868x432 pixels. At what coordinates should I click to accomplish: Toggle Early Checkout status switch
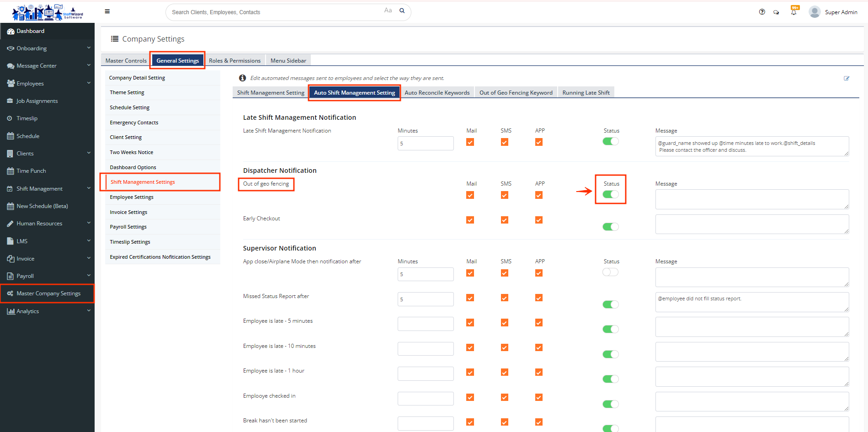(610, 227)
